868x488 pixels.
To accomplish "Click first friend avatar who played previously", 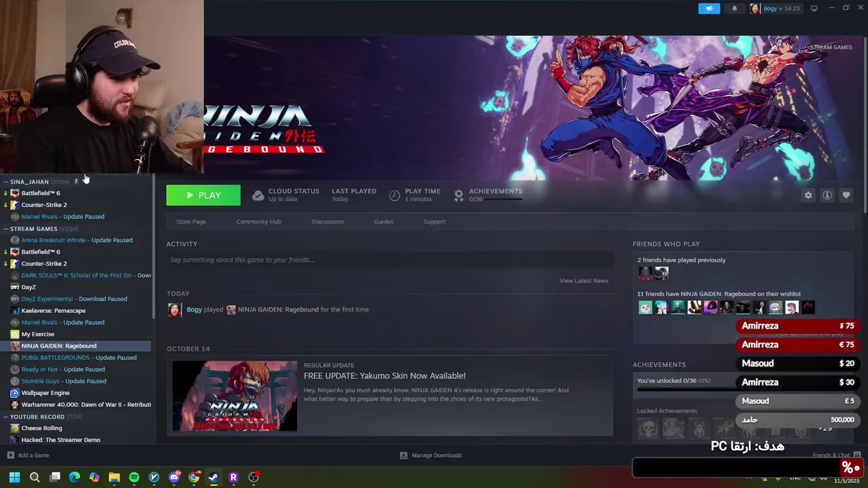I will (x=645, y=273).
